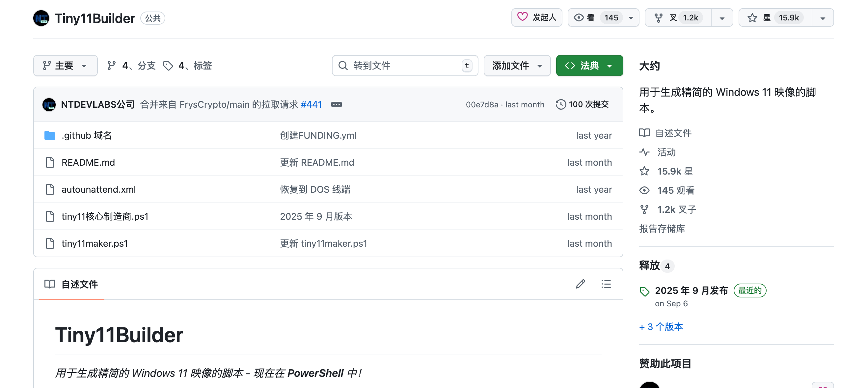Click the heart sponsor button
The image size is (868, 388).
[x=536, y=17]
